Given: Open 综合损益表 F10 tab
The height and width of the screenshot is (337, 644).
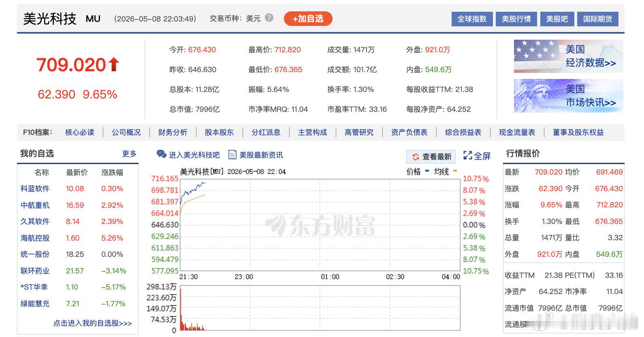Looking at the screenshot, I should pos(463,132).
